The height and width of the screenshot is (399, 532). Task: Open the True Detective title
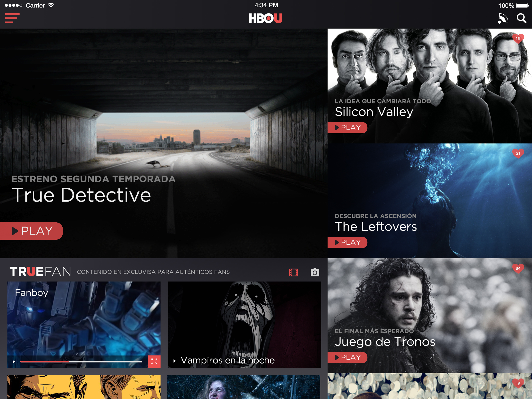pyautogui.click(x=81, y=195)
